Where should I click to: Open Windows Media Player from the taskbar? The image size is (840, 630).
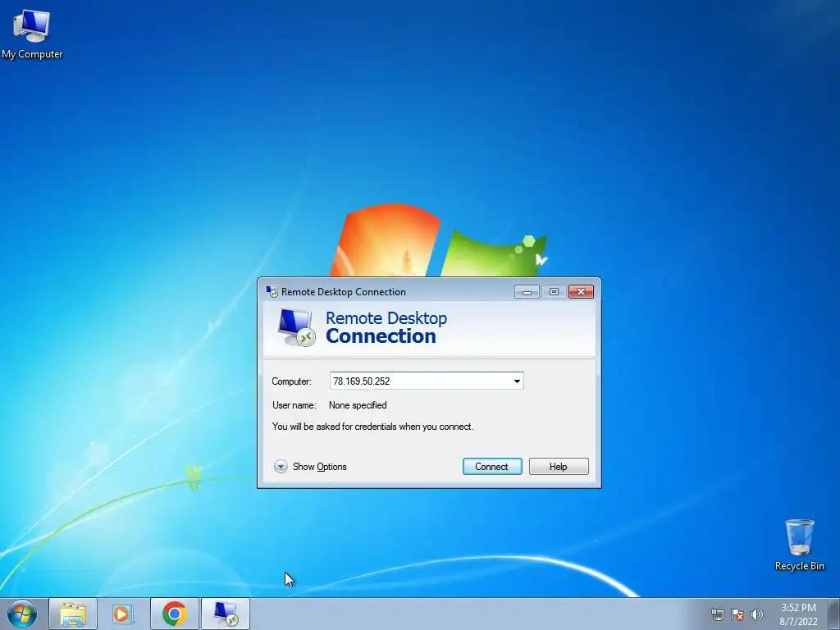[123, 614]
